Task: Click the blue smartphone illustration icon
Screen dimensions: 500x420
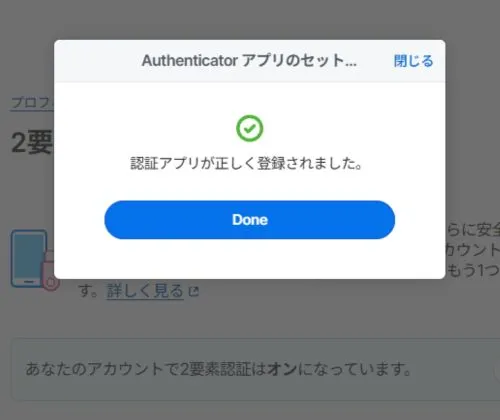Action: pos(29,258)
